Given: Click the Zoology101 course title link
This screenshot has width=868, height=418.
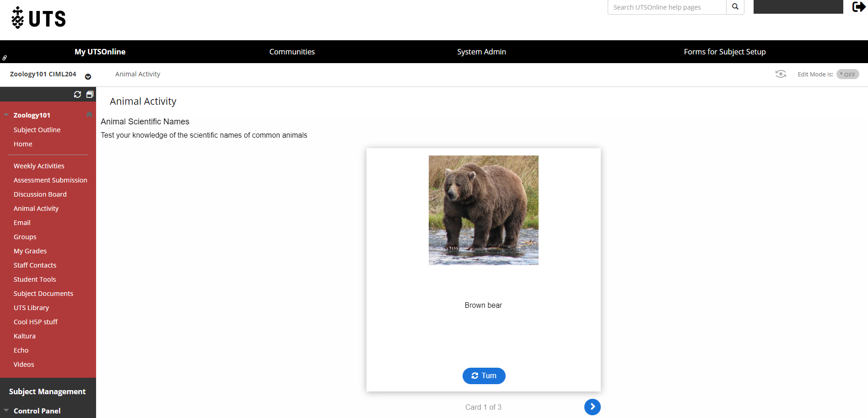Looking at the screenshot, I should click(x=32, y=115).
